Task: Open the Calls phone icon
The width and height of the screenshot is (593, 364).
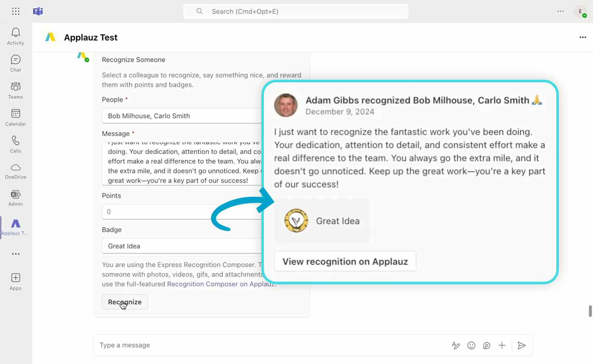Action: click(16, 141)
